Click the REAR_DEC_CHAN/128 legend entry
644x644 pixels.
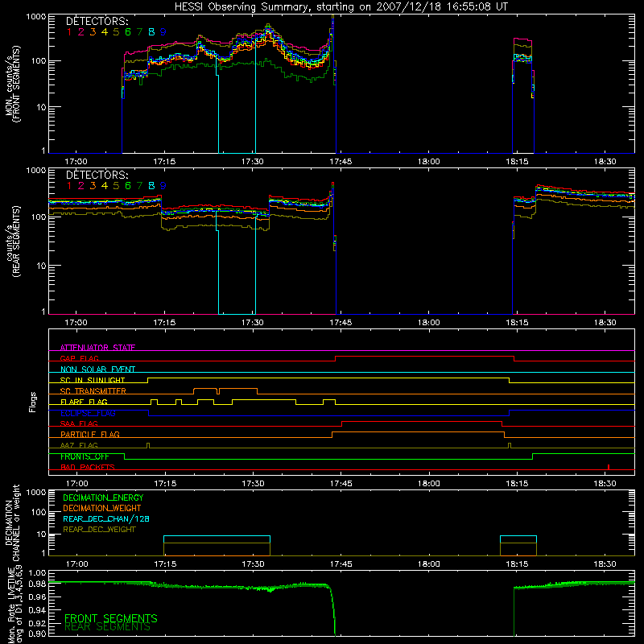(106, 518)
